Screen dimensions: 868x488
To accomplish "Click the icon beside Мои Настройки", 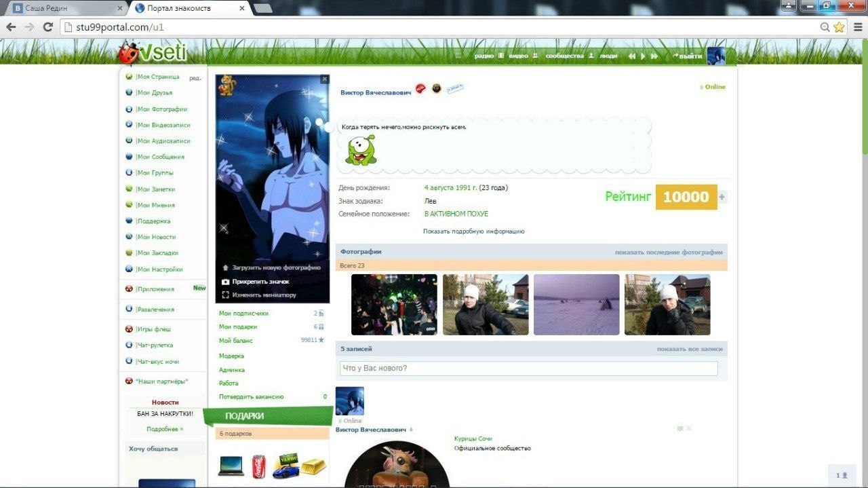I will tap(130, 269).
